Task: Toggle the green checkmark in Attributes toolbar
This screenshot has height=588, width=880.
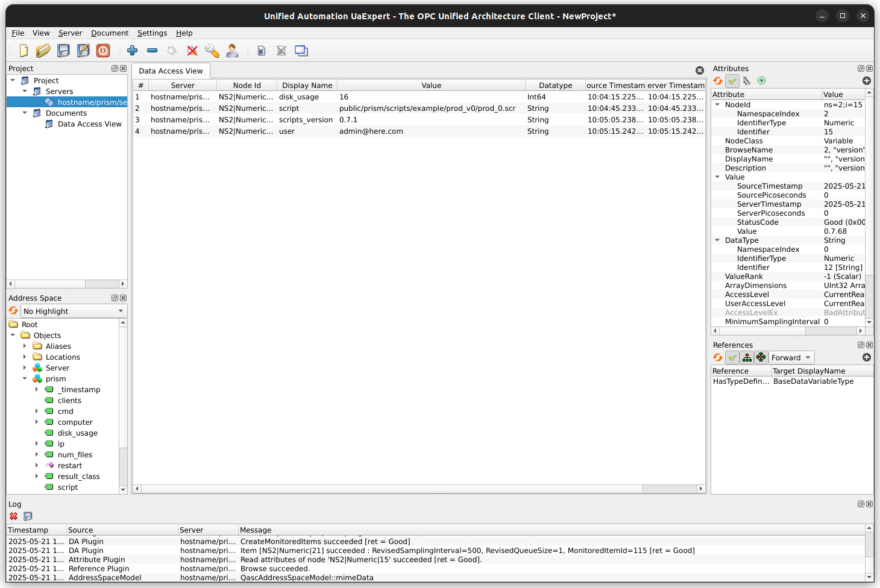Action: tap(732, 81)
